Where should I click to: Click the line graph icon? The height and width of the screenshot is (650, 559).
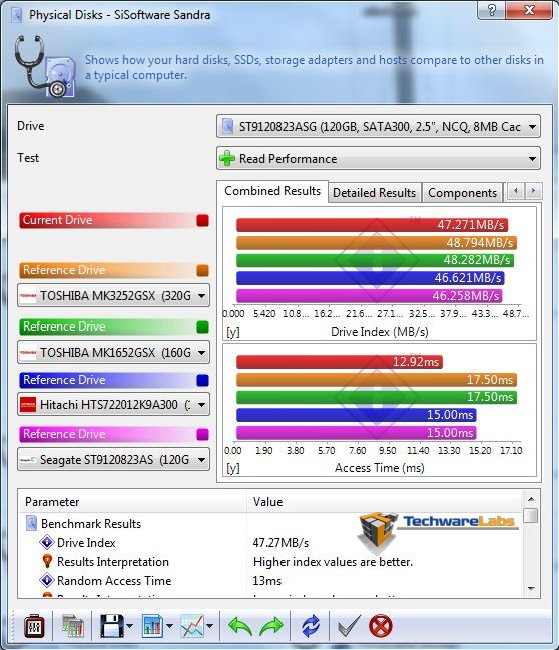(192, 626)
